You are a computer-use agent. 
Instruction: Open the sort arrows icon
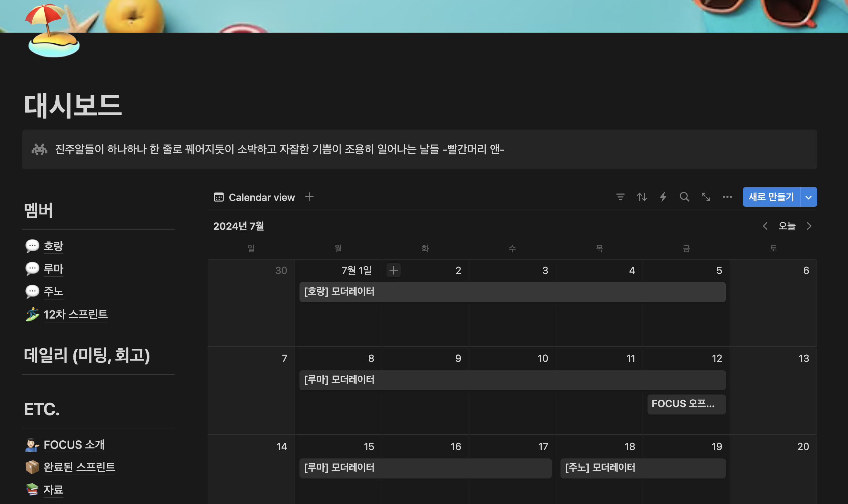(x=642, y=197)
